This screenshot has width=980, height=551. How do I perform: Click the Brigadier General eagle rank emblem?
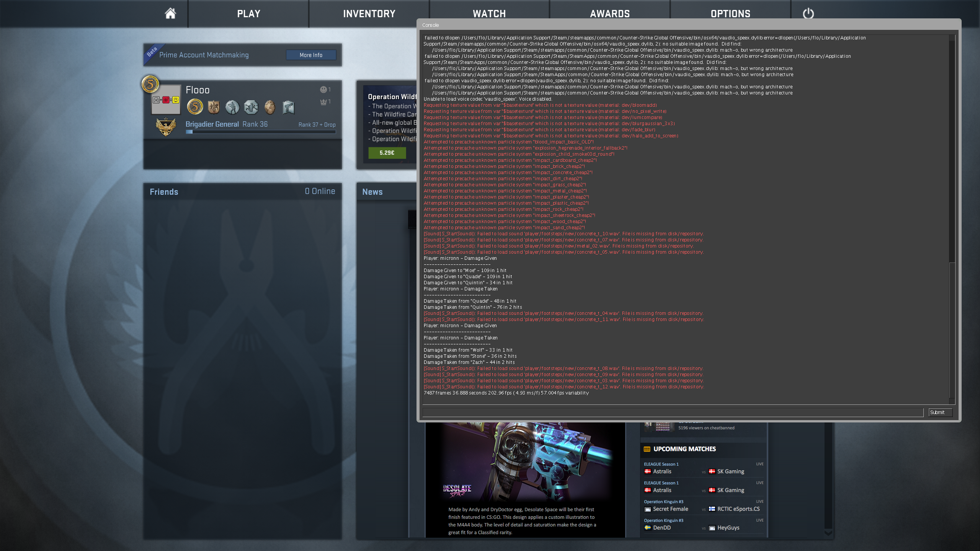[x=166, y=127]
